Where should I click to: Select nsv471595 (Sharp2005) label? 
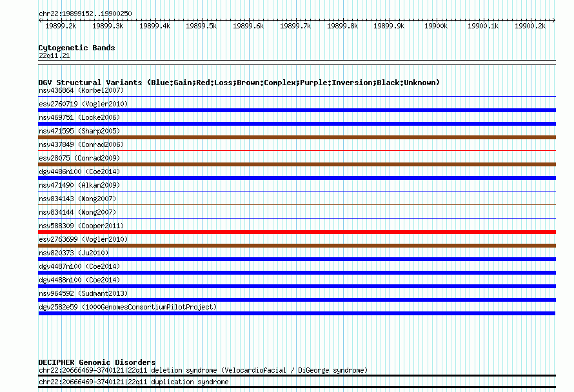(79, 131)
